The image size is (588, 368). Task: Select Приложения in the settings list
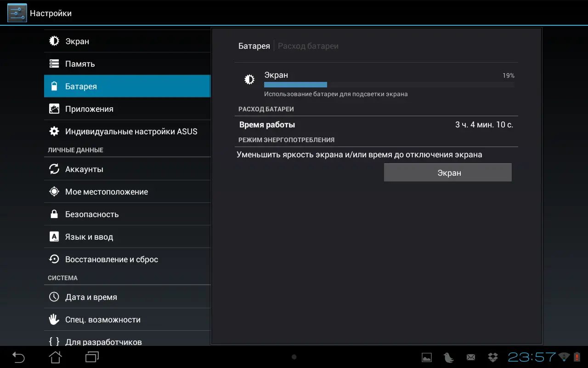click(127, 109)
